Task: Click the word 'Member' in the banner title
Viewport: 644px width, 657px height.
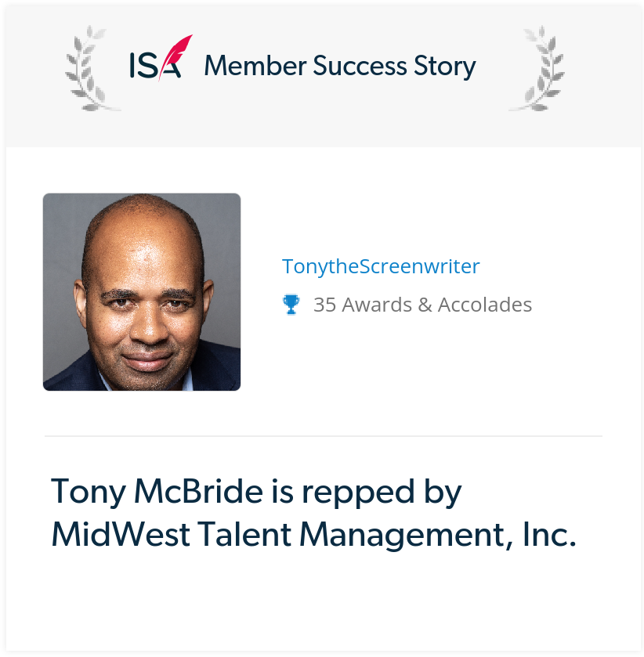Action: (x=255, y=66)
